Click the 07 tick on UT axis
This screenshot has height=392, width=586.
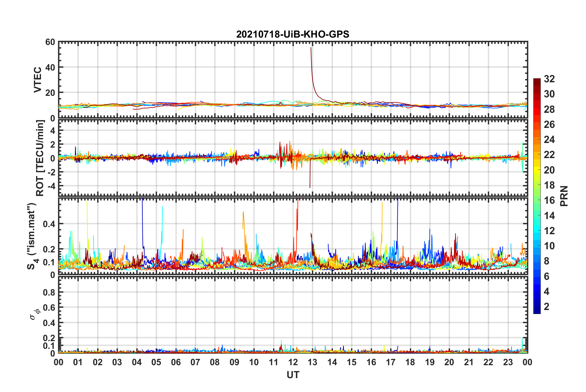pyautogui.click(x=195, y=362)
